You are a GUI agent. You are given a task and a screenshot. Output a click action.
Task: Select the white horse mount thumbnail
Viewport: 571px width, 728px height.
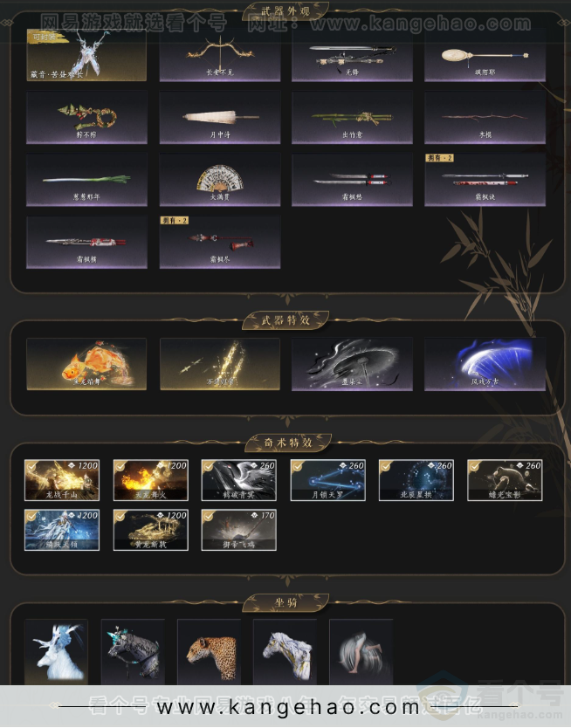point(285,651)
